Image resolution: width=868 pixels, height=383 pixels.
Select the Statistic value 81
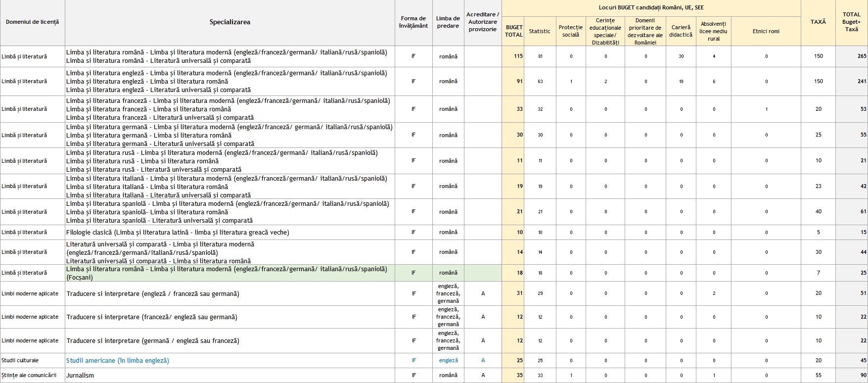[540, 56]
